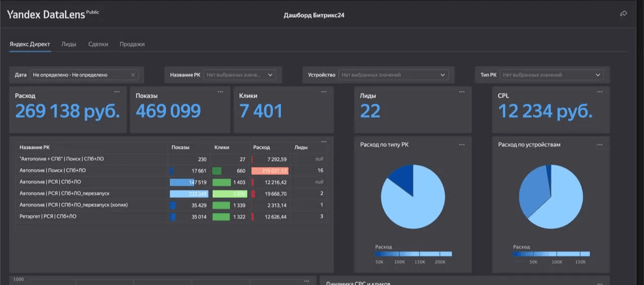This screenshot has width=644, height=285.
Task: Open the Расход card three-dot menu
Action: 117,92
